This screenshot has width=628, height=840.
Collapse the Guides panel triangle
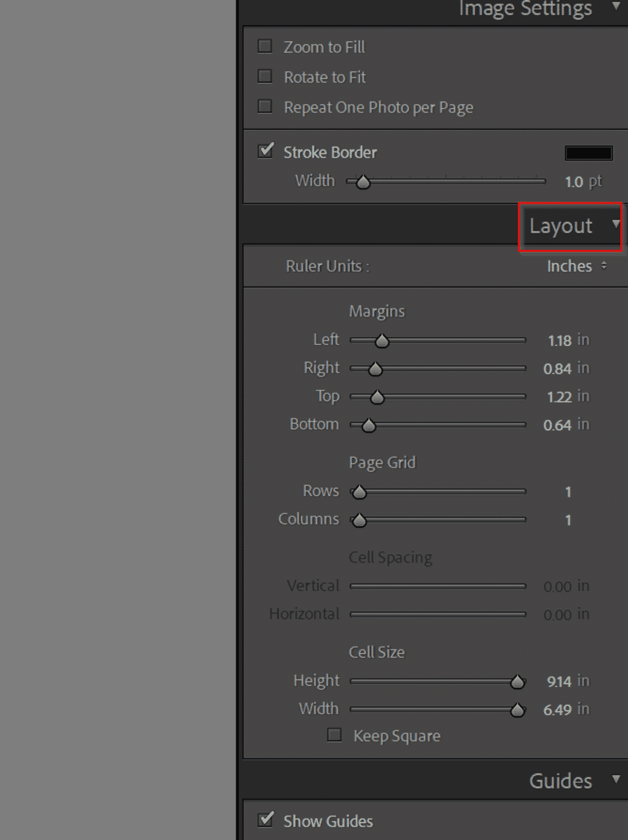(615, 778)
